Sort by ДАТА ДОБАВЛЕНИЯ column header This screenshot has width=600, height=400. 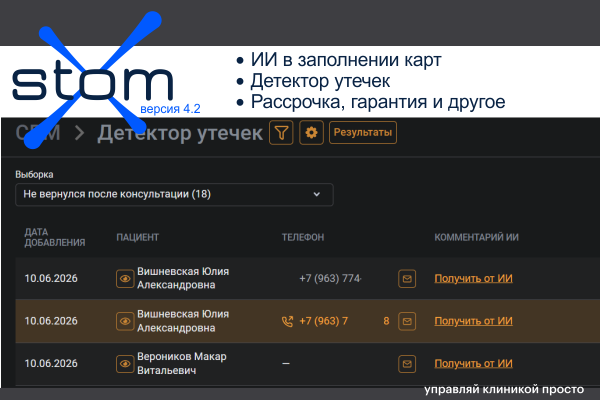coord(55,237)
